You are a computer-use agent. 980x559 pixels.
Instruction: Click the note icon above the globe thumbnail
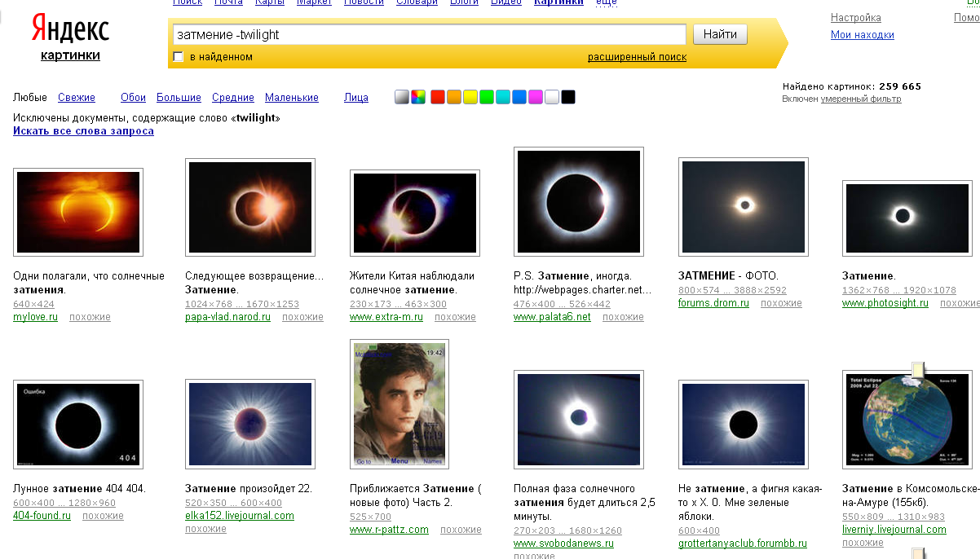[x=918, y=371]
